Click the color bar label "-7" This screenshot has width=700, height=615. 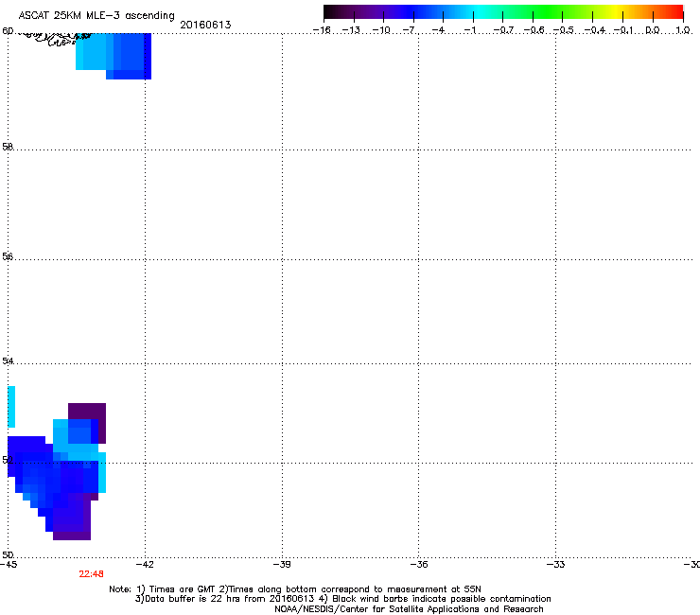pos(411,30)
